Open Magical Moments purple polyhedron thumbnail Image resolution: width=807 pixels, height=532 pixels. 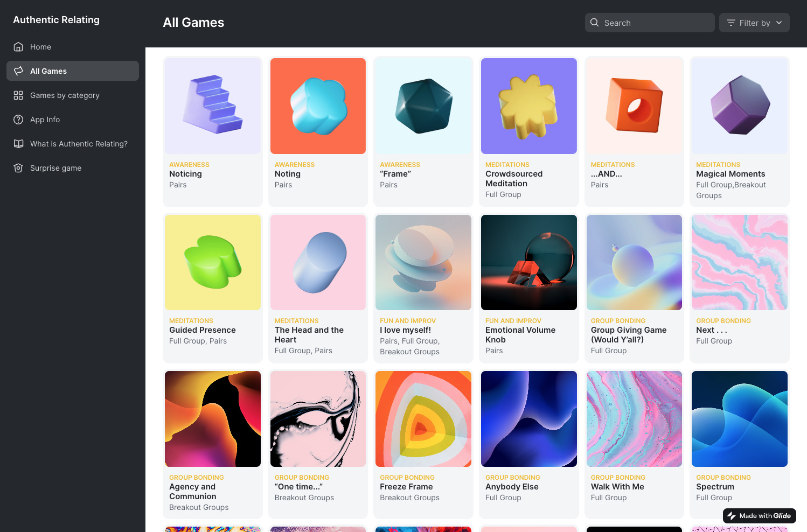click(x=740, y=106)
